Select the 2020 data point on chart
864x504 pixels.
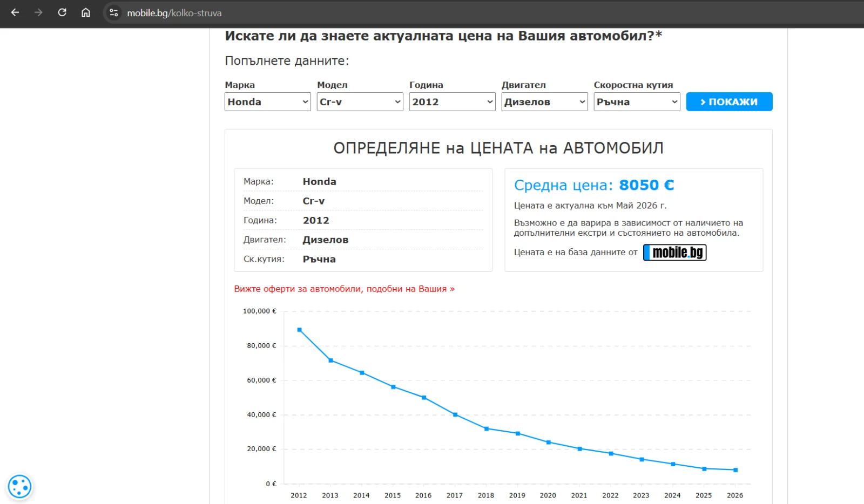click(x=549, y=442)
